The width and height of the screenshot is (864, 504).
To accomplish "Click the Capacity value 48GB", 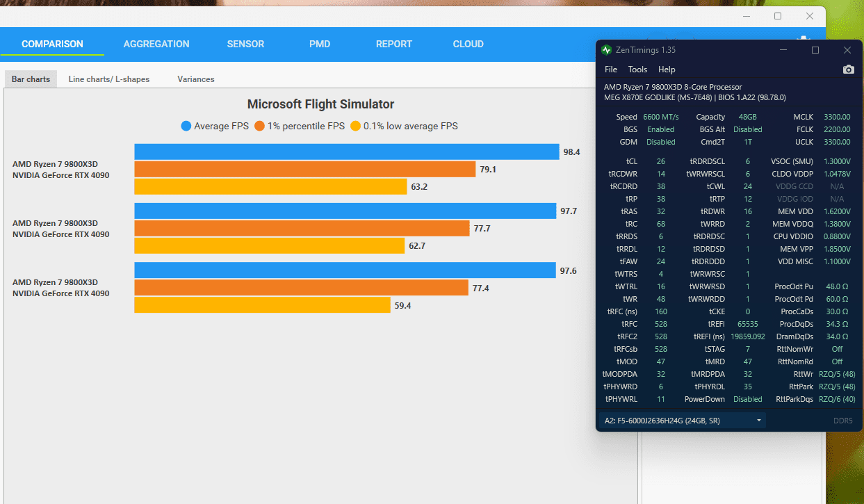I will 748,117.
